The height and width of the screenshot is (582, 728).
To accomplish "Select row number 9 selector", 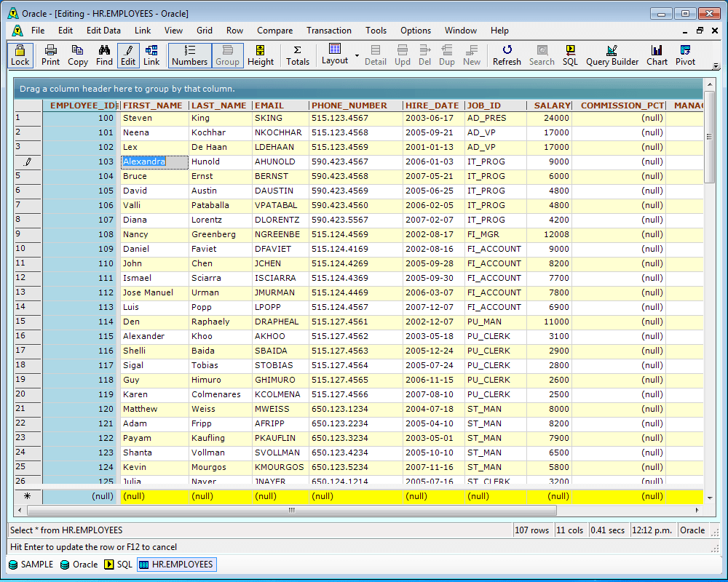I will point(28,234).
